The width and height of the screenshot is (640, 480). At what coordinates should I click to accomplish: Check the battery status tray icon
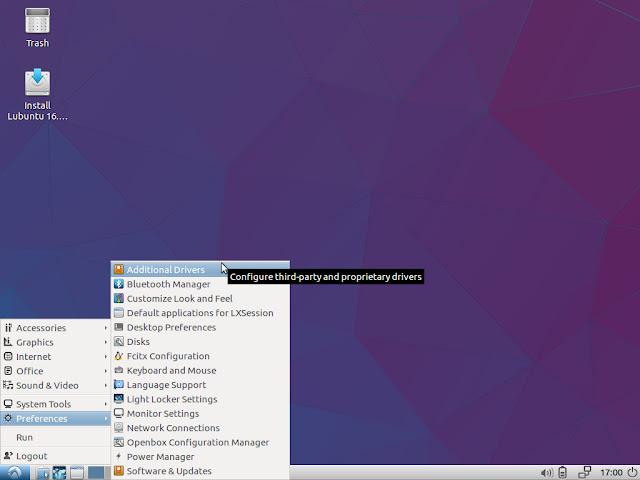pos(562,472)
